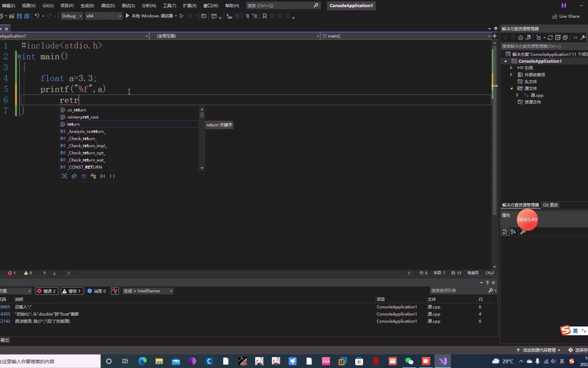Viewport: 588px width, 368px height.
Task: Select return keyword in autocomplete list
Action: pyautogui.click(x=73, y=124)
